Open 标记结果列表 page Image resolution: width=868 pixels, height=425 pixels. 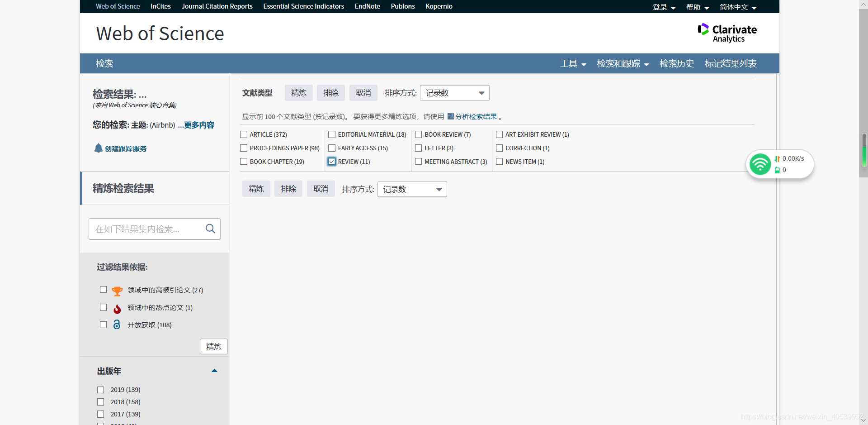tap(731, 63)
